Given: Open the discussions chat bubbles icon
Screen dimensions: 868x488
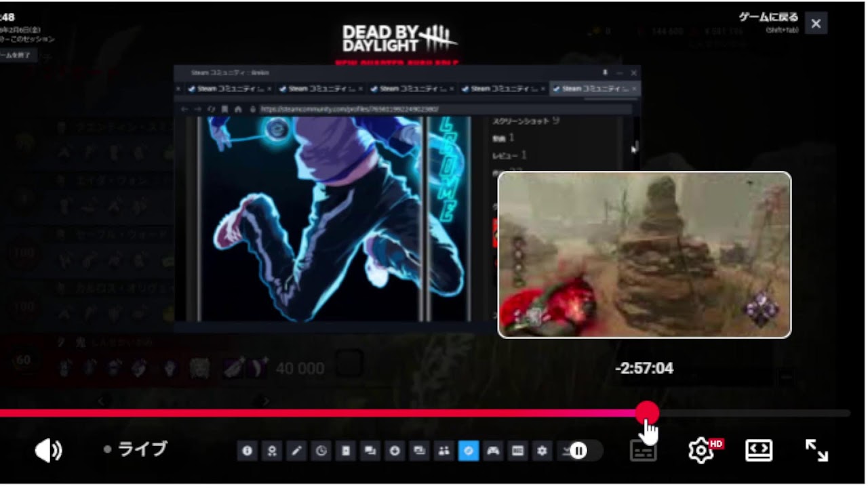Looking at the screenshot, I should pyautogui.click(x=370, y=450).
